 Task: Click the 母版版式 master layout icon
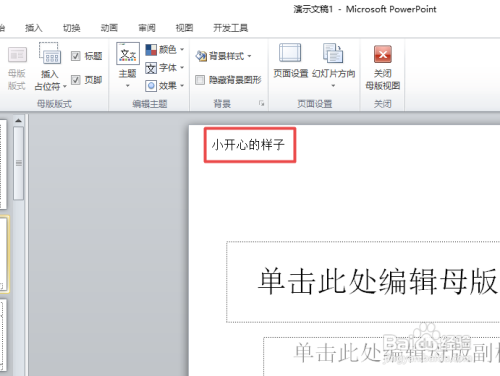[17, 55]
